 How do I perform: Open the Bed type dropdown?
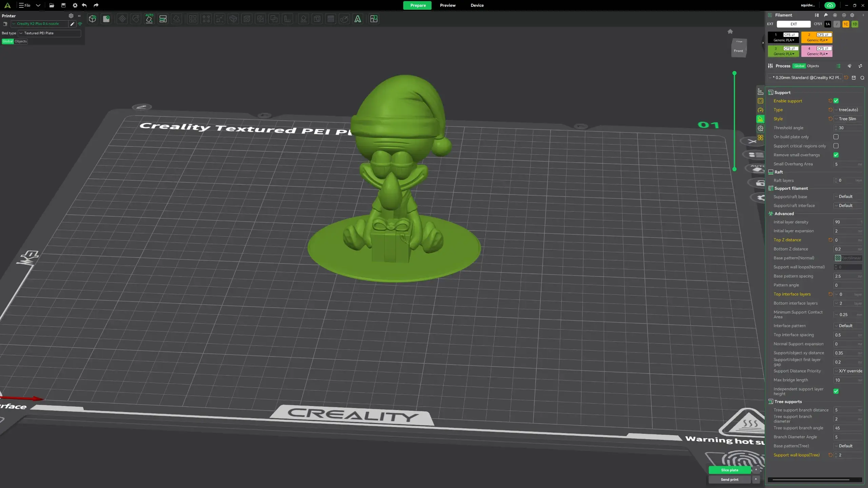(x=50, y=33)
